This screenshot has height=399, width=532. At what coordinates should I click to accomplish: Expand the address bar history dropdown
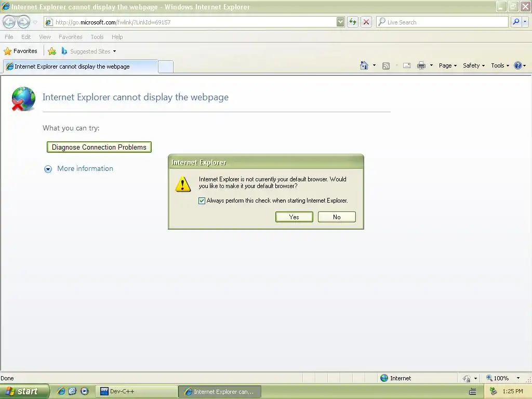(340, 22)
